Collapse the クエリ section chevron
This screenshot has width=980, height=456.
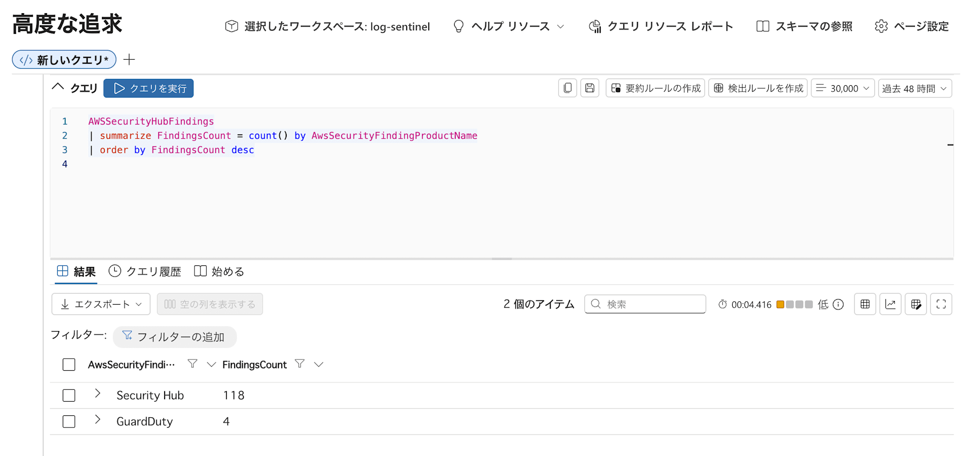coord(58,87)
